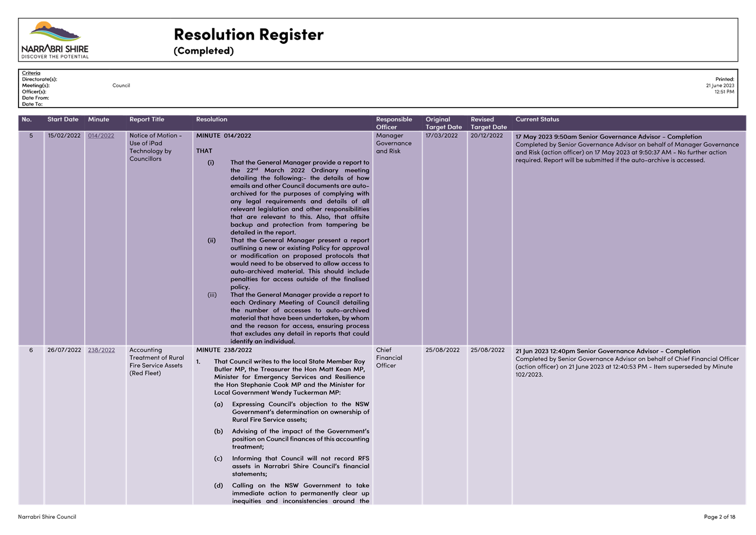
Task: Open the 014/2022 minute link
Action: coord(101,136)
